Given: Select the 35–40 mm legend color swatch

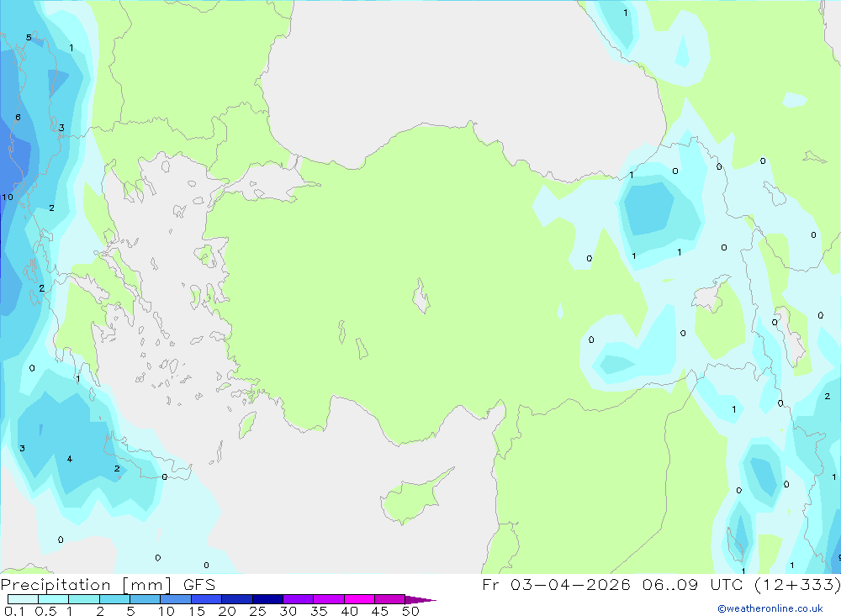Looking at the screenshot, I should tap(329, 599).
